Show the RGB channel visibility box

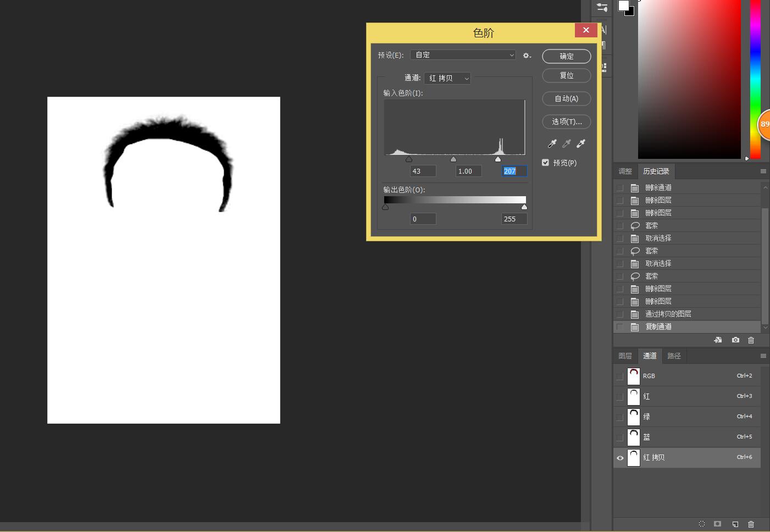point(620,376)
